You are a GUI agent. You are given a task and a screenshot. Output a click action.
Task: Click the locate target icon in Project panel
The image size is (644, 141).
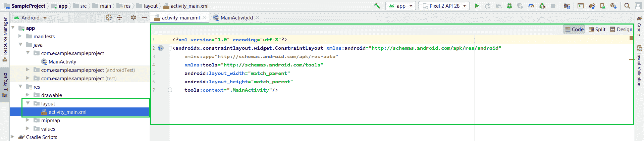point(109,17)
